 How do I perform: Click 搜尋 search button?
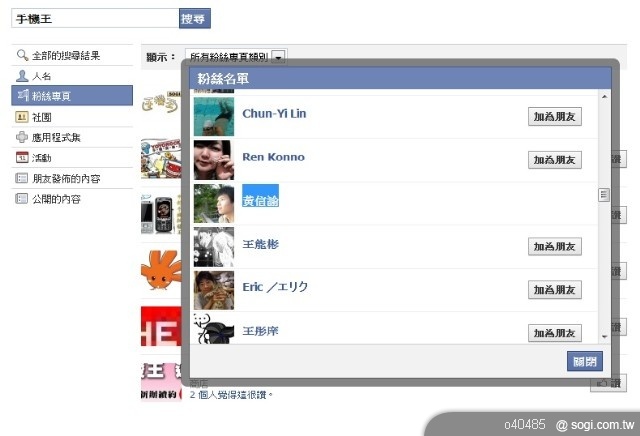coord(195,18)
